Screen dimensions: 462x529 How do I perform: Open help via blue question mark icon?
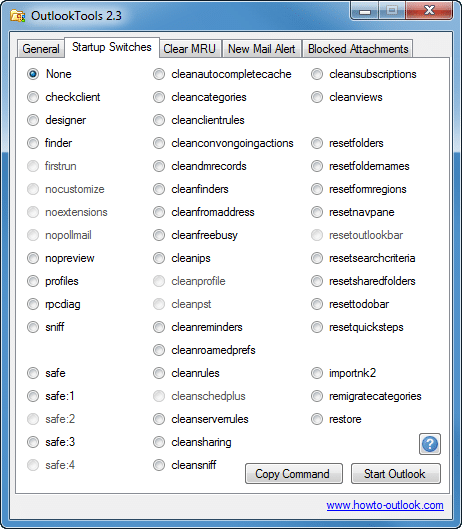click(430, 444)
